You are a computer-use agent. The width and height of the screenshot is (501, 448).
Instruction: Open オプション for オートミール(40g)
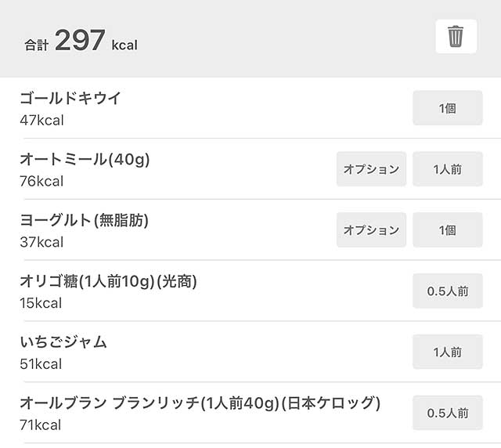tap(371, 169)
